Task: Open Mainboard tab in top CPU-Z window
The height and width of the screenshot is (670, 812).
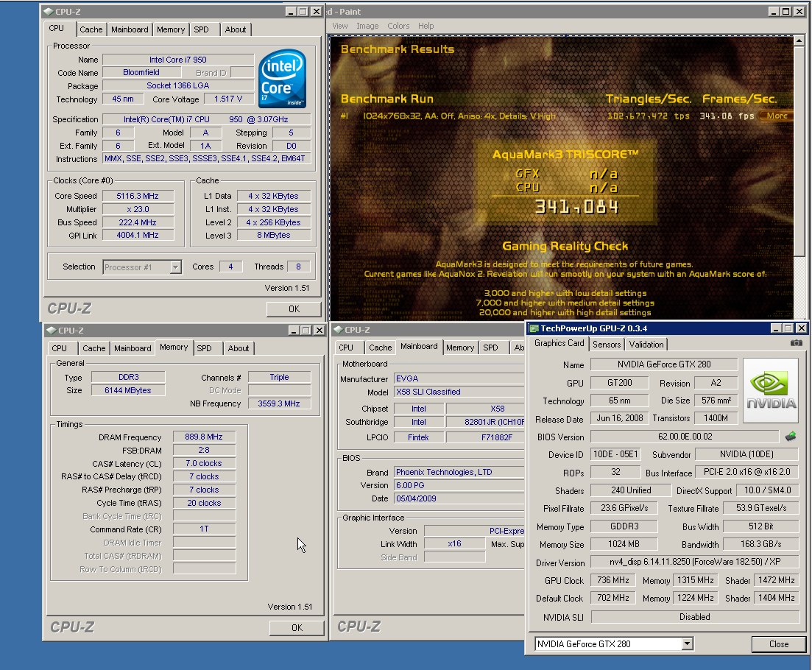Action: pos(130,29)
